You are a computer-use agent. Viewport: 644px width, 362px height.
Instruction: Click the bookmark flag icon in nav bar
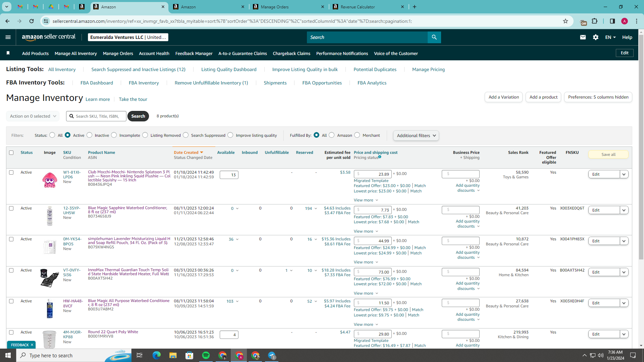(x=8, y=53)
